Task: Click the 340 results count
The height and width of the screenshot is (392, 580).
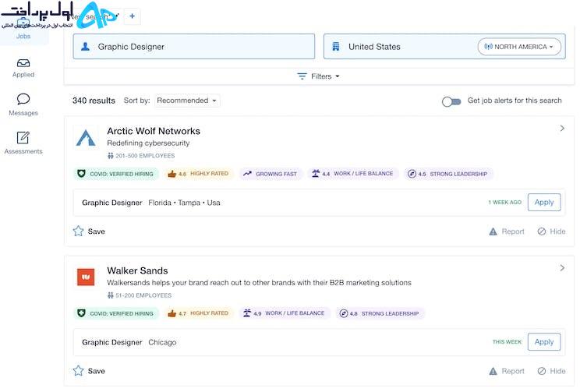Action: point(94,101)
